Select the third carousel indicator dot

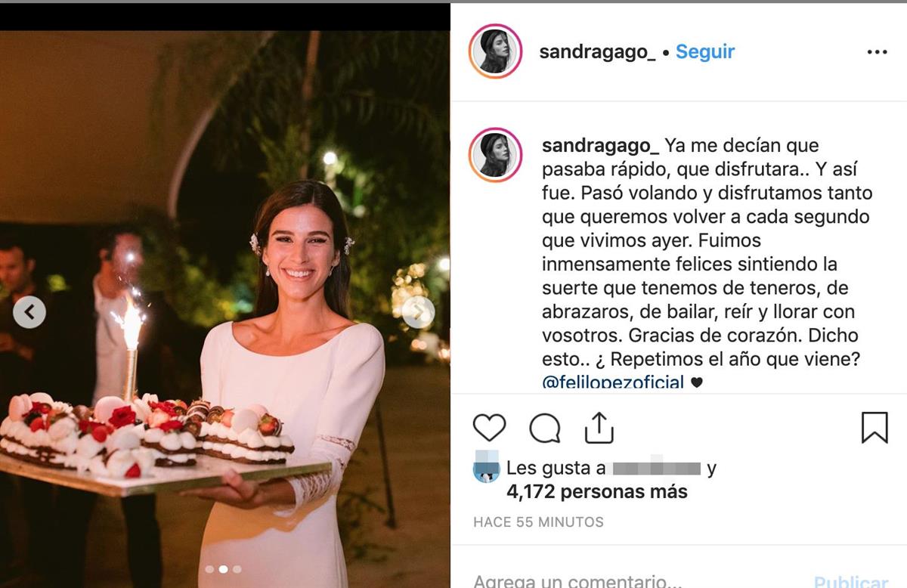[x=237, y=569]
